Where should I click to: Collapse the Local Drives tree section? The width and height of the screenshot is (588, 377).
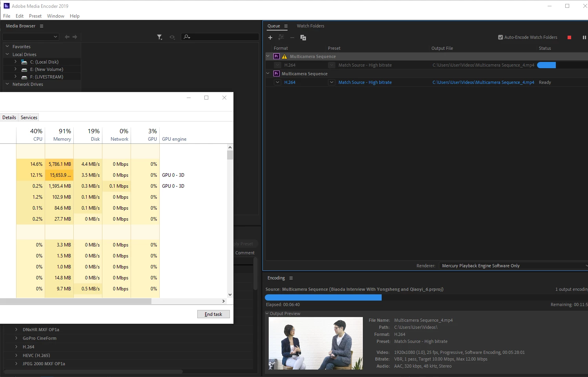(7, 54)
